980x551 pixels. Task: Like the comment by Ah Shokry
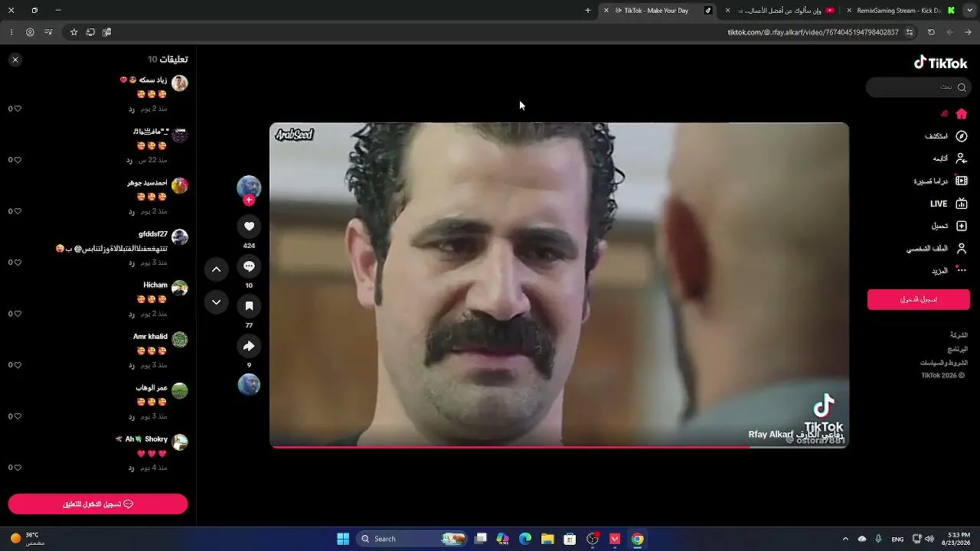coord(18,468)
